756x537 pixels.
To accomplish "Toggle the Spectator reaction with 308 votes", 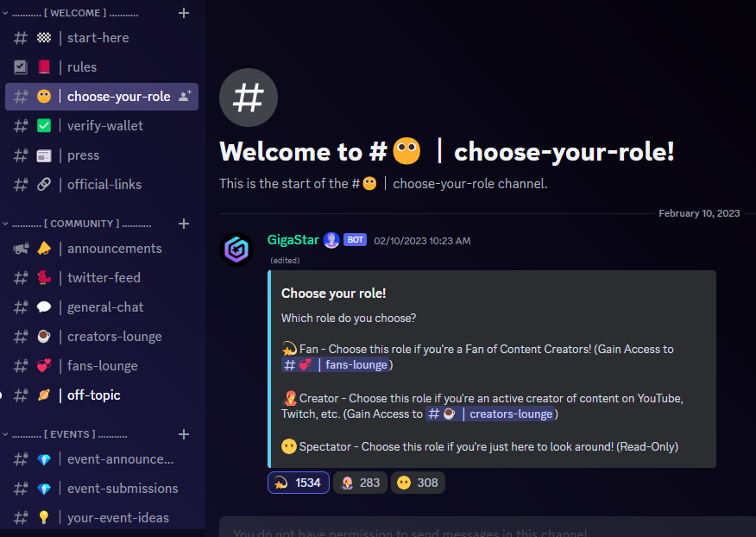I will pyautogui.click(x=418, y=483).
